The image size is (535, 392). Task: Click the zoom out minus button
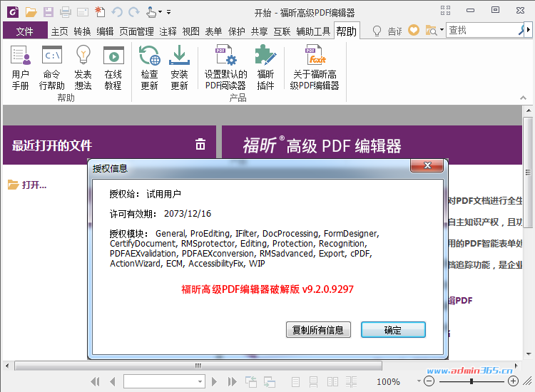(429, 381)
